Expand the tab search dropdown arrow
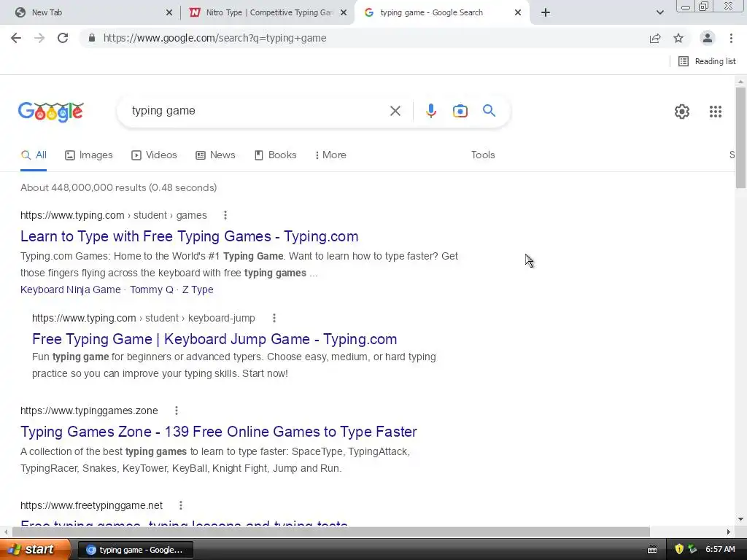This screenshot has height=560, width=747. click(659, 12)
